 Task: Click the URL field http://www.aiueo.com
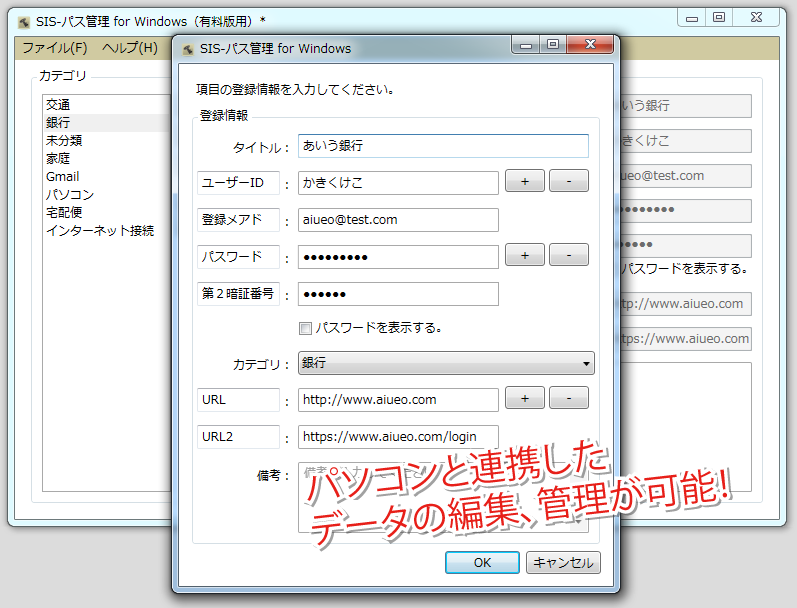point(398,400)
